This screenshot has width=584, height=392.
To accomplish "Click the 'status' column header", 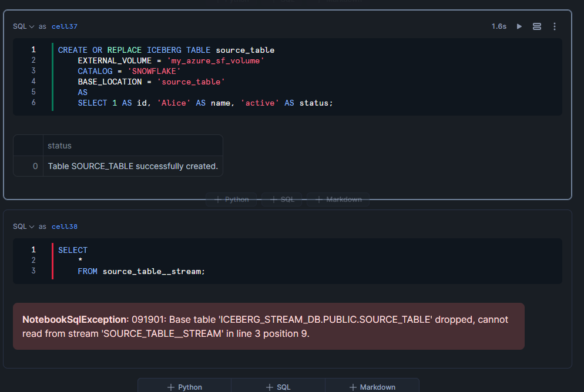I will pyautogui.click(x=133, y=146).
